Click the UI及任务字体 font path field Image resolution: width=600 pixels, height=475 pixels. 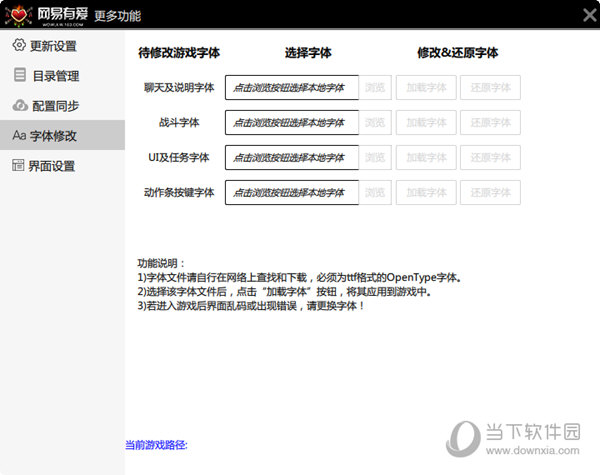point(292,157)
